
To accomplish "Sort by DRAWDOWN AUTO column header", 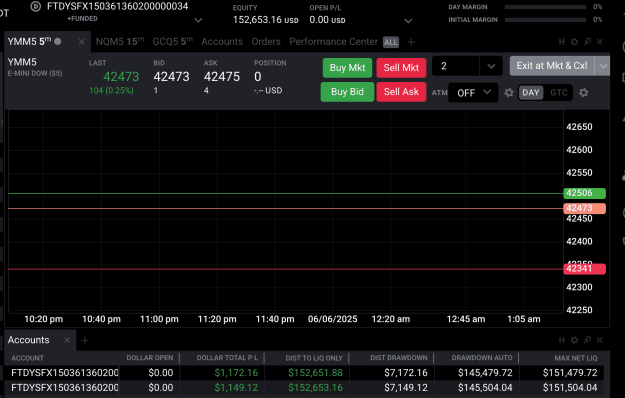I will pos(482,358).
